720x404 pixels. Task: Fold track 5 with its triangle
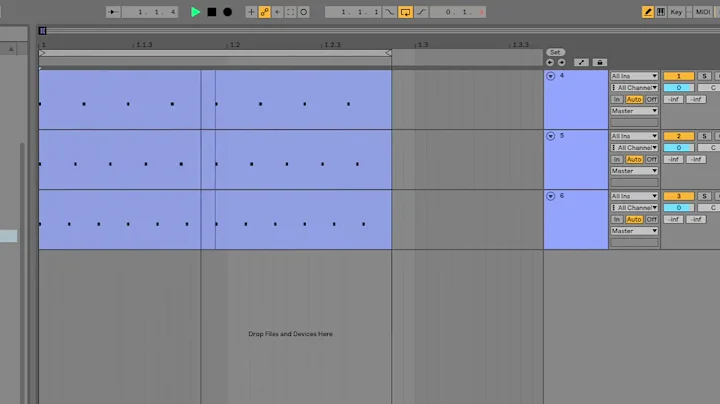[x=551, y=136]
